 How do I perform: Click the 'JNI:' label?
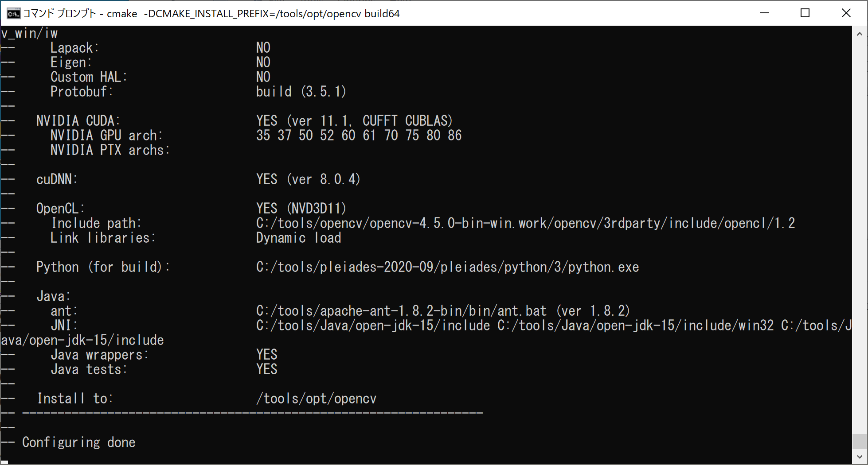[x=64, y=325]
